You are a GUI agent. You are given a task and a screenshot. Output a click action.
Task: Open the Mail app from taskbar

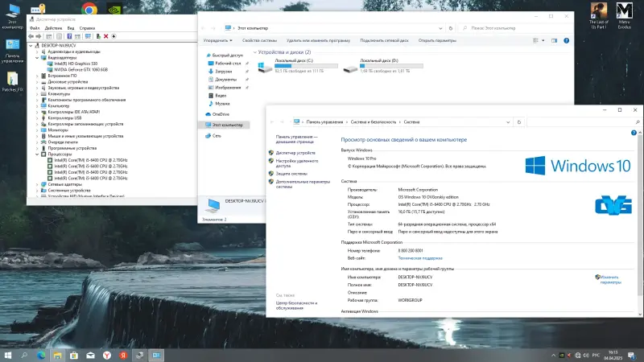(x=90, y=356)
